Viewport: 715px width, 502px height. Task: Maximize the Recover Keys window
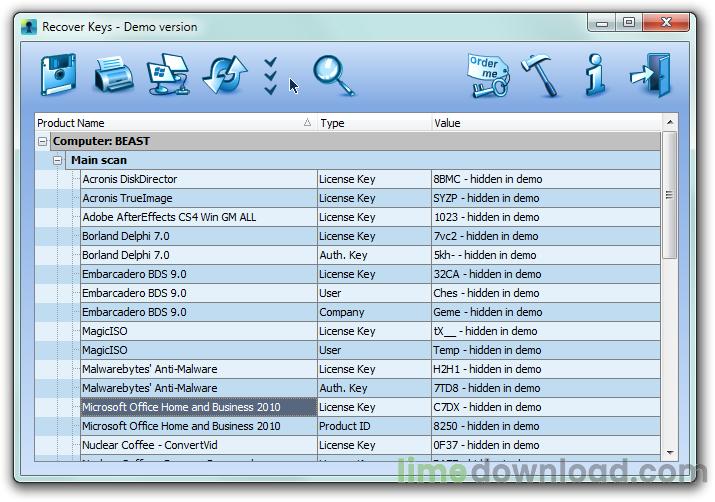click(629, 22)
